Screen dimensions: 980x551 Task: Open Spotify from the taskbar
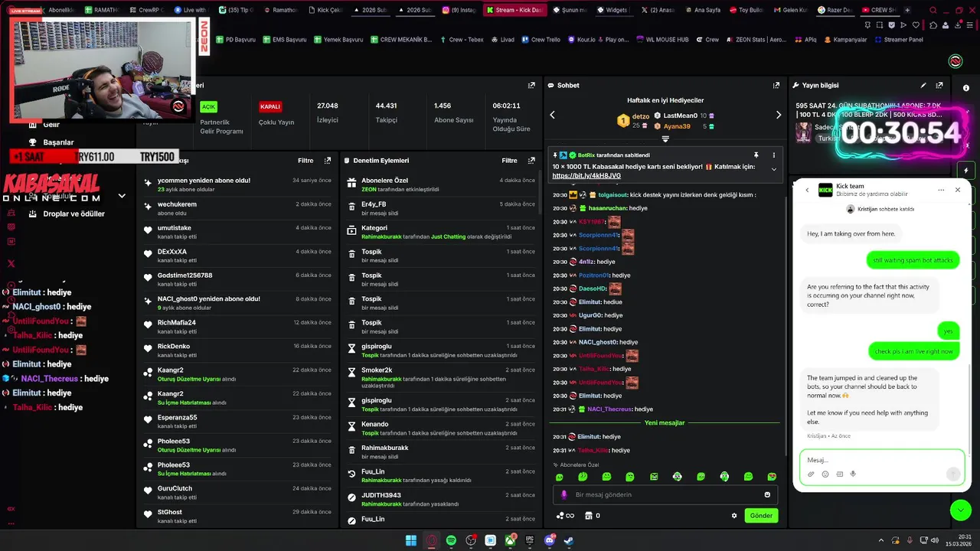coord(451,540)
